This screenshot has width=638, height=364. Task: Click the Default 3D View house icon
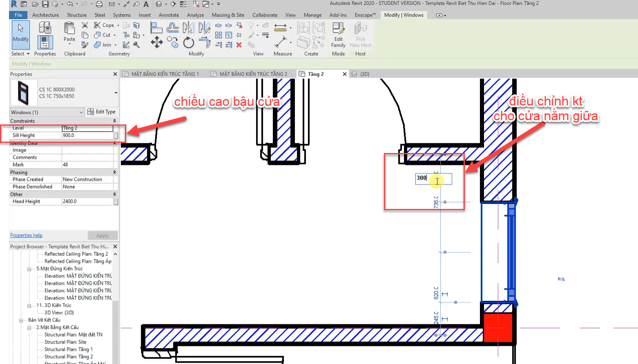(158, 4)
